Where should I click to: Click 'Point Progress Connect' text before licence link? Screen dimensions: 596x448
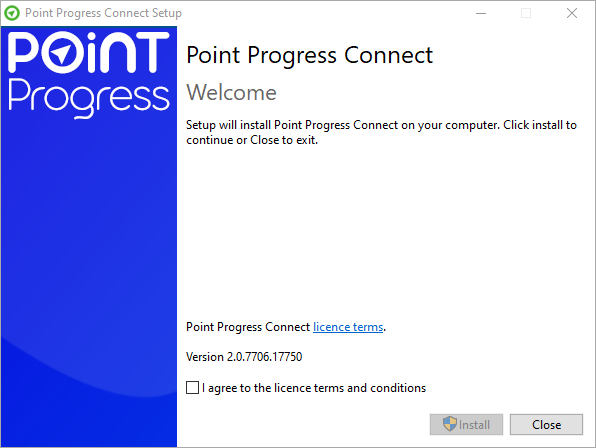tap(248, 327)
